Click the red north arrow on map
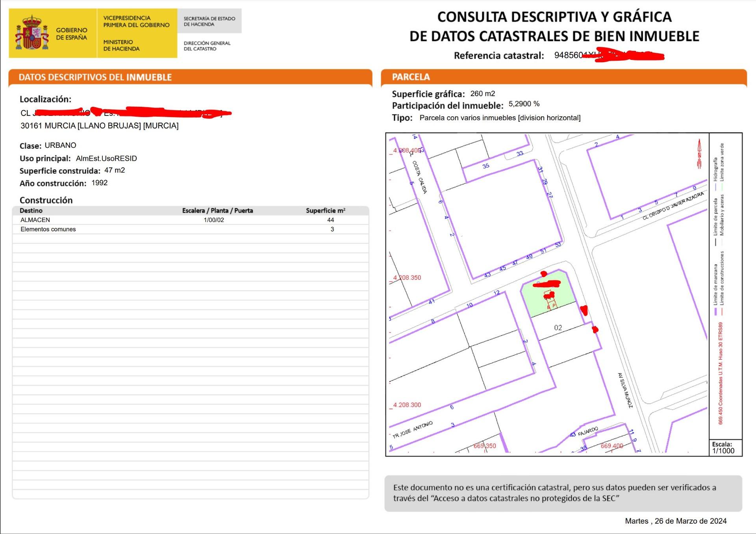The image size is (756, 534). point(699,154)
